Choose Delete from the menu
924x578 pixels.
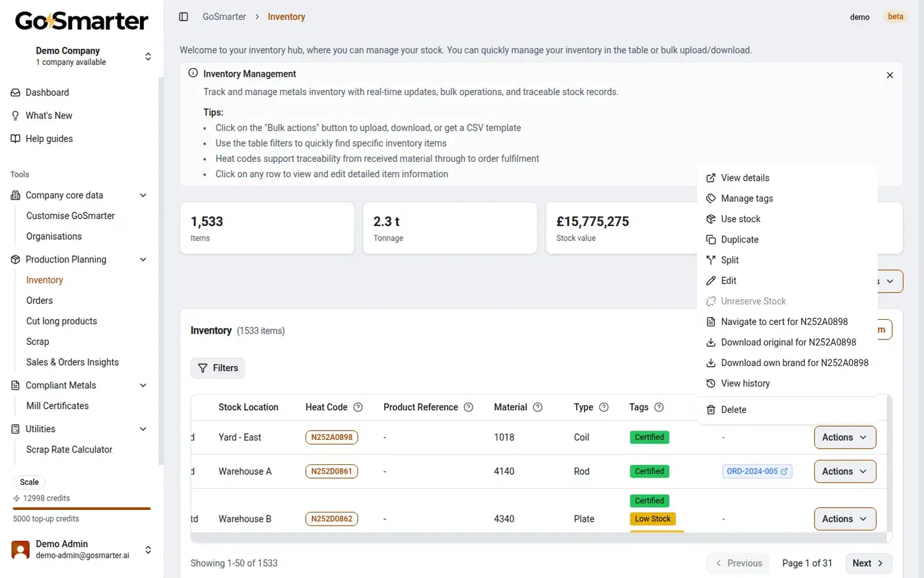787,410
